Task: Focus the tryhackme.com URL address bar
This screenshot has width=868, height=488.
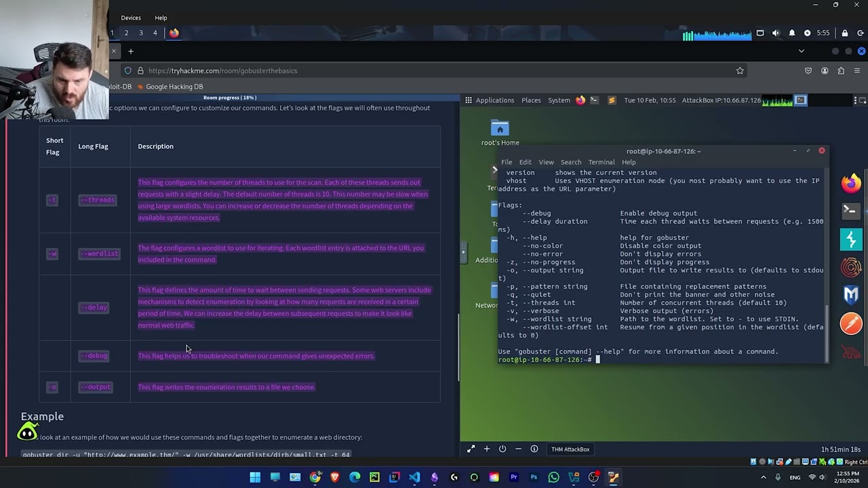Action: [x=434, y=70]
